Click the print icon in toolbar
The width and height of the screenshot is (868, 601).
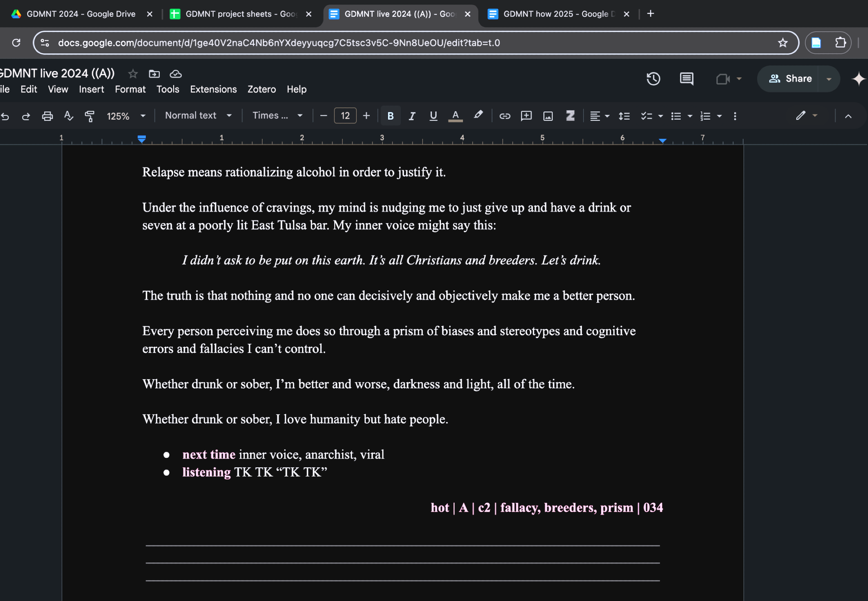(x=47, y=116)
